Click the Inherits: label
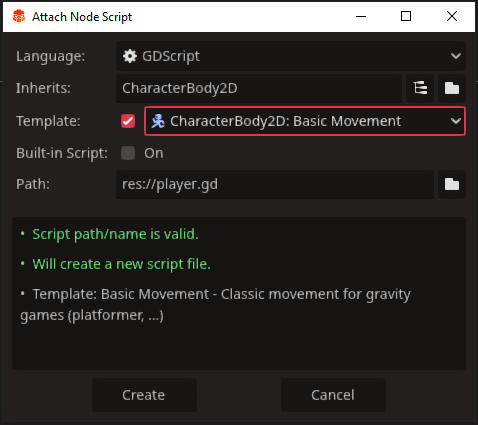Viewport: 478px width, 425px height. tap(43, 88)
